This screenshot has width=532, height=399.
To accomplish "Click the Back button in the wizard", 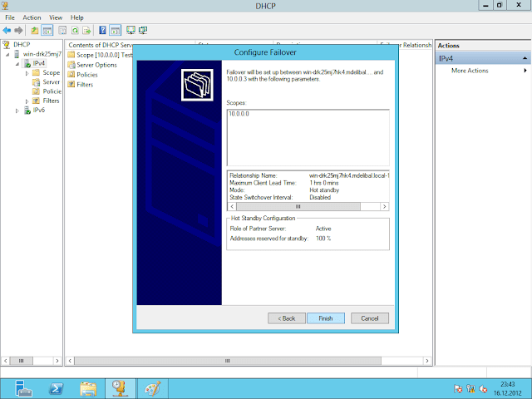I will pos(286,318).
